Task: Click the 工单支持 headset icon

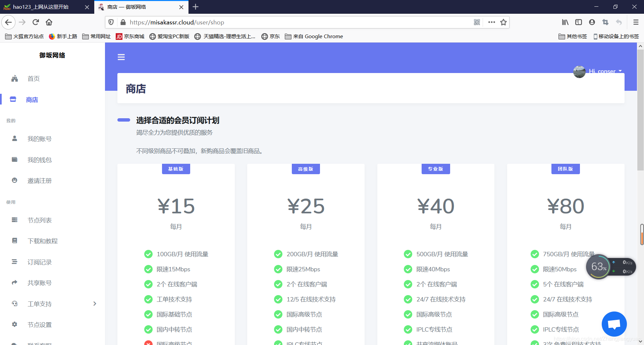Action: coord(14,303)
